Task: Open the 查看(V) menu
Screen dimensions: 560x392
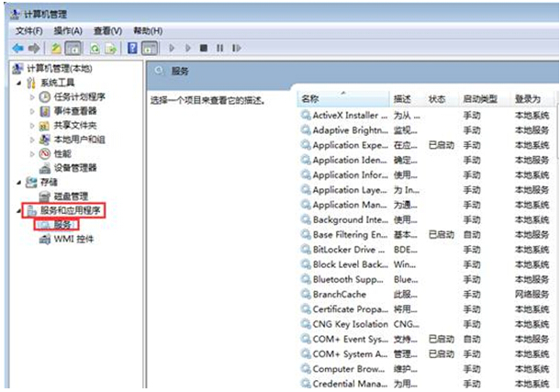Action: coord(107,31)
